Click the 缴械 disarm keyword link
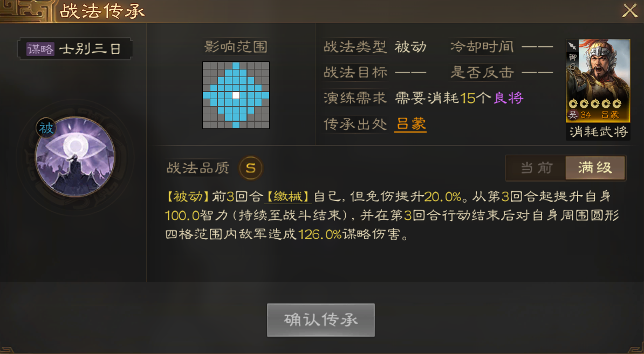This screenshot has width=644, height=354. (x=287, y=197)
